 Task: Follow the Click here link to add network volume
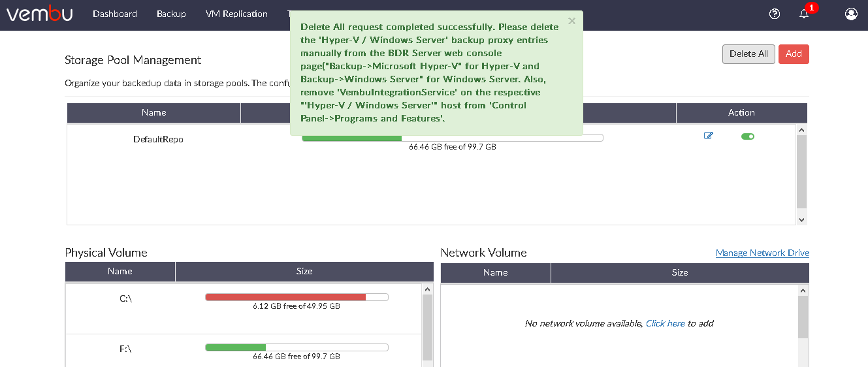pyautogui.click(x=666, y=323)
